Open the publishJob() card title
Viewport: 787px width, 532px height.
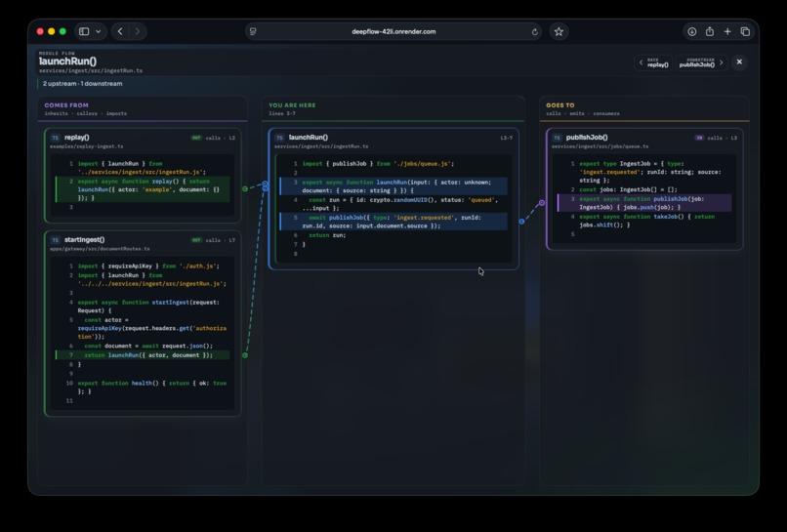587,137
